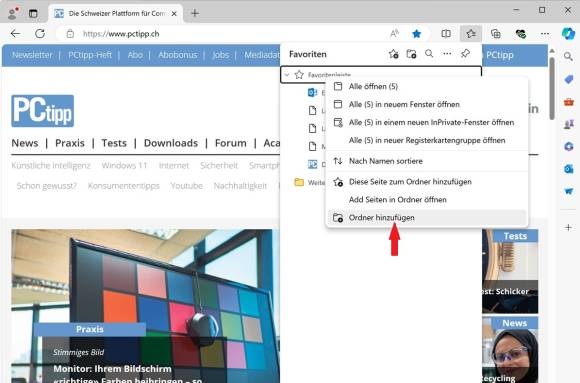This screenshot has height=383, width=580.
Task: Open the Downloads navigation link
Action: (171, 143)
